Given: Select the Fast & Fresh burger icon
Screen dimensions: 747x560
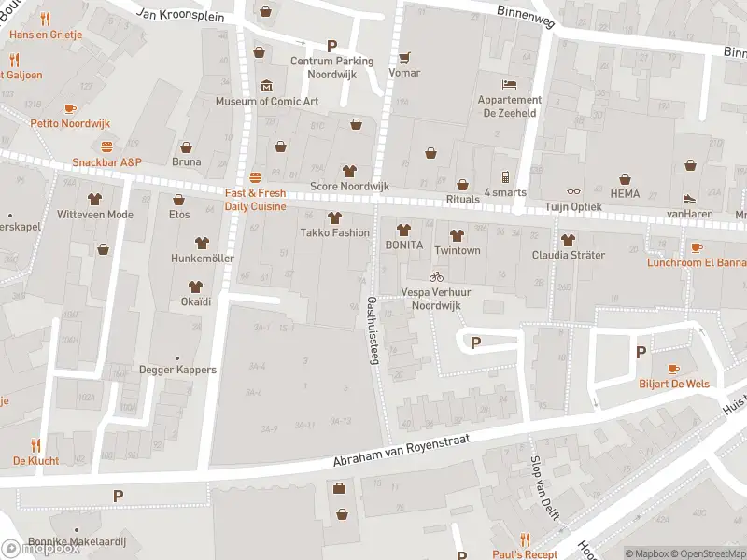Looking at the screenshot, I should click(x=255, y=177).
